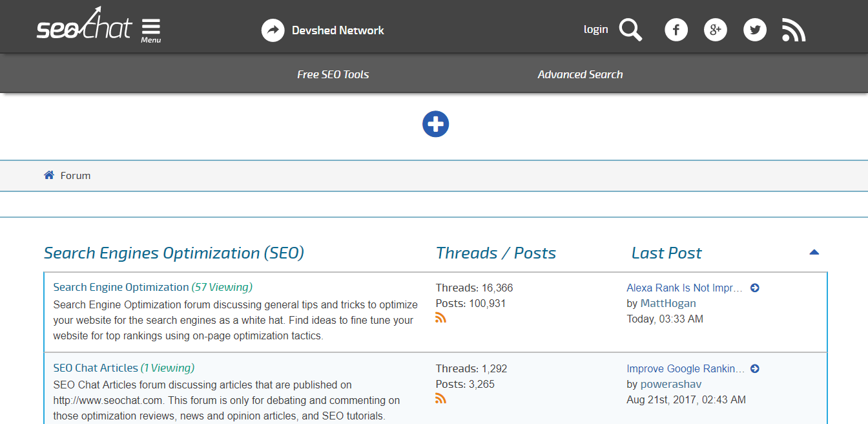
Task: Click the search magnifier icon
Action: [x=630, y=30]
